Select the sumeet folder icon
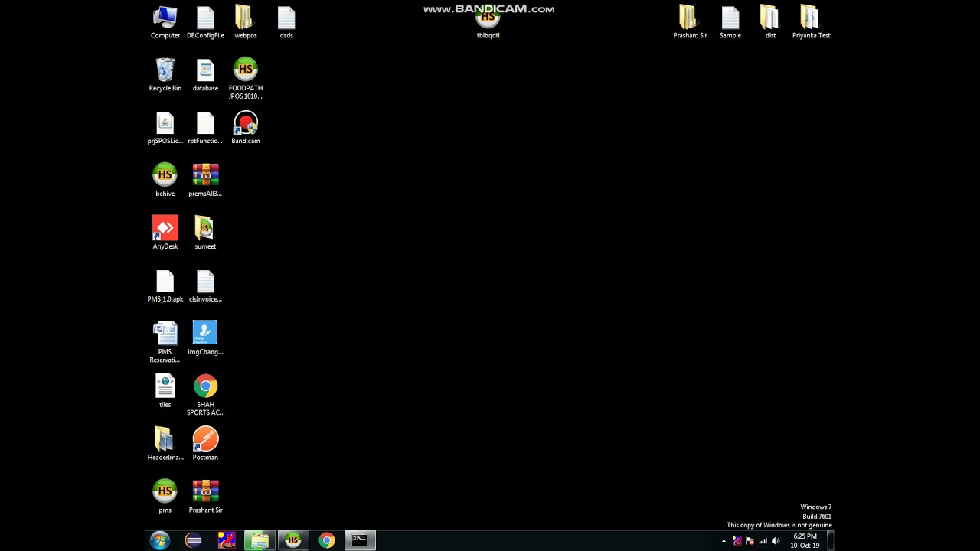The height and width of the screenshot is (551, 980). pos(205,233)
